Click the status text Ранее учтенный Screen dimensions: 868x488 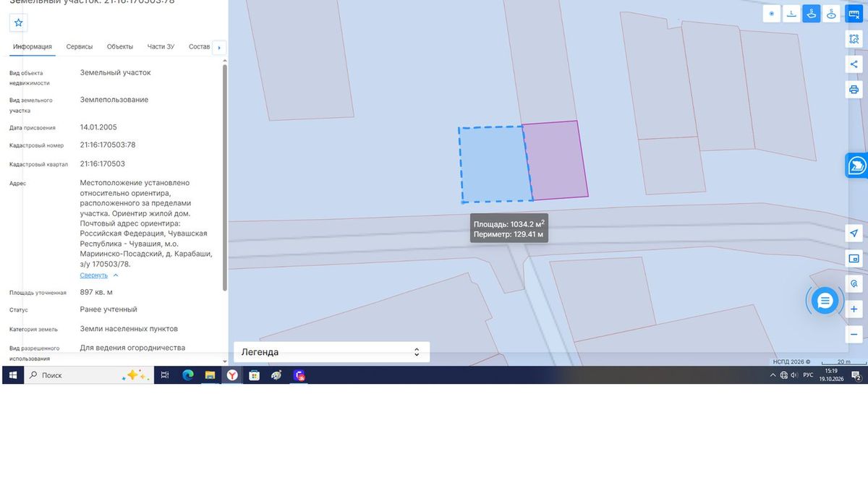[x=109, y=309]
